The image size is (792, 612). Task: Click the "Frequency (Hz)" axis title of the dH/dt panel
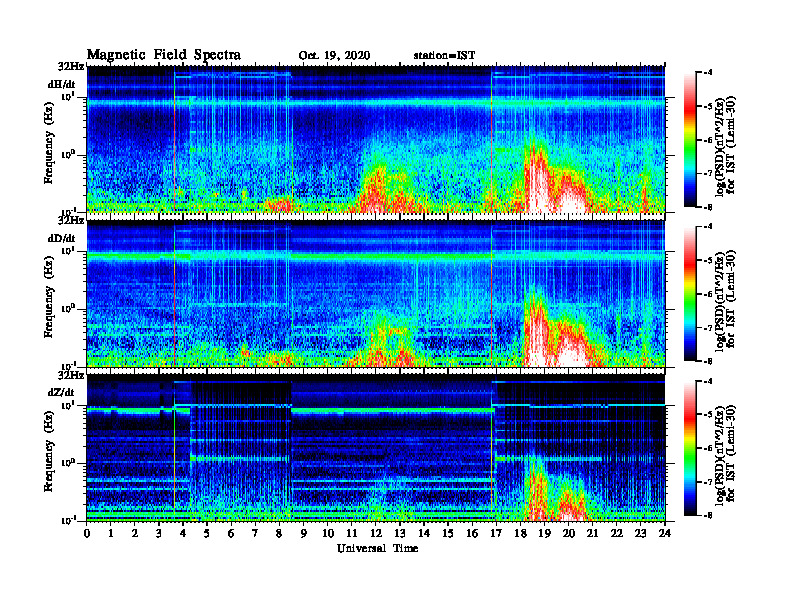tap(48, 143)
